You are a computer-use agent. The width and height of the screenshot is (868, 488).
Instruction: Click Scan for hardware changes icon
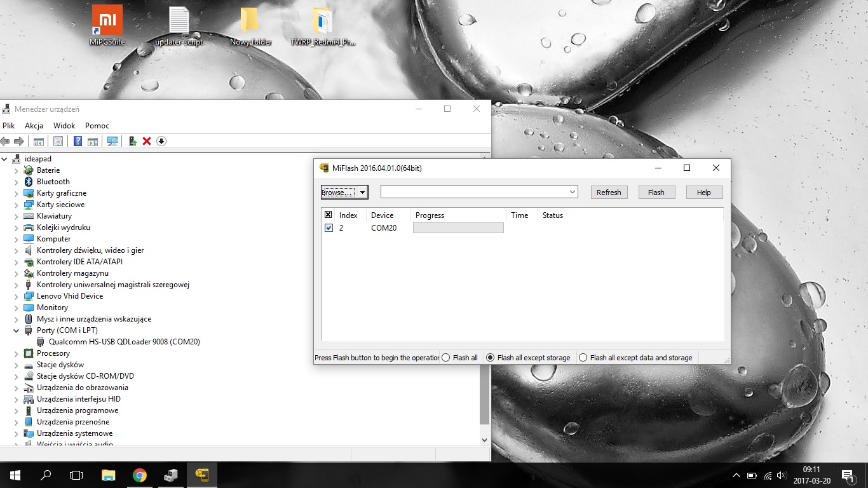[x=112, y=141]
